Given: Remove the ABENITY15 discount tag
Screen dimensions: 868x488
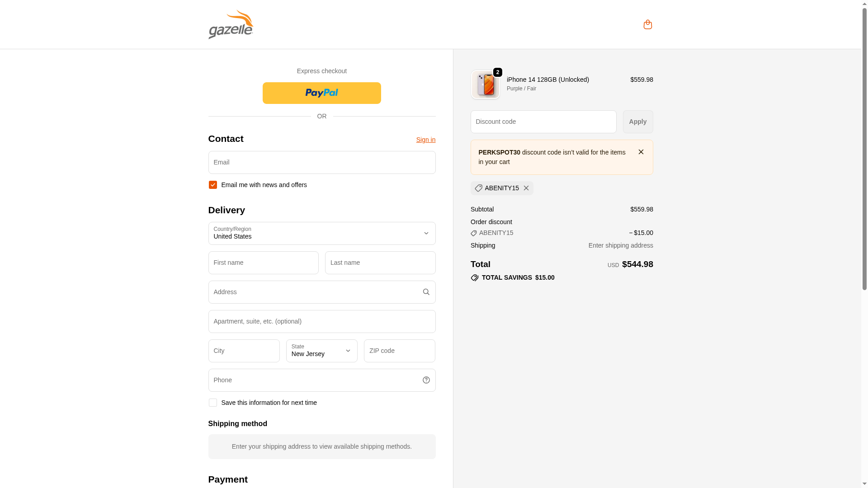Looking at the screenshot, I should coord(526,188).
